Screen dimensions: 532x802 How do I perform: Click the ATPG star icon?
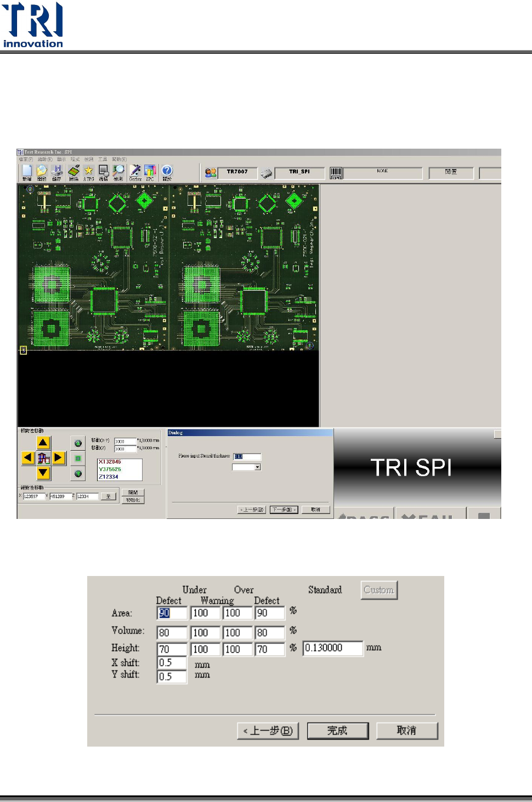[x=88, y=172]
